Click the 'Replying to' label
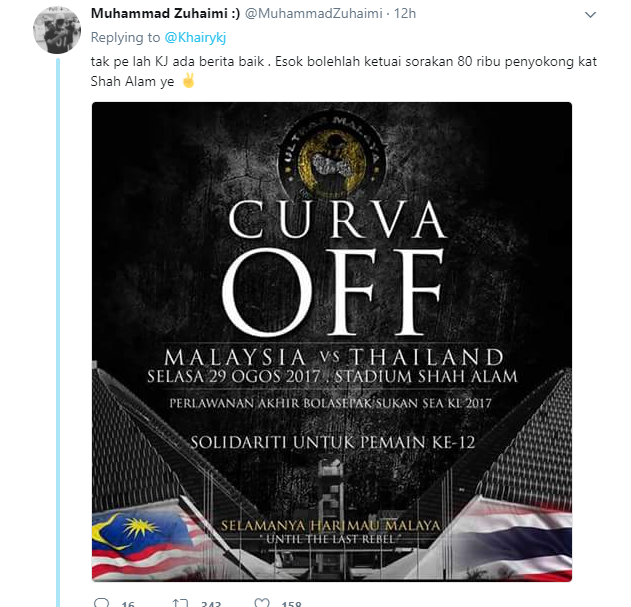The height and width of the screenshot is (607, 631). pyautogui.click(x=125, y=37)
